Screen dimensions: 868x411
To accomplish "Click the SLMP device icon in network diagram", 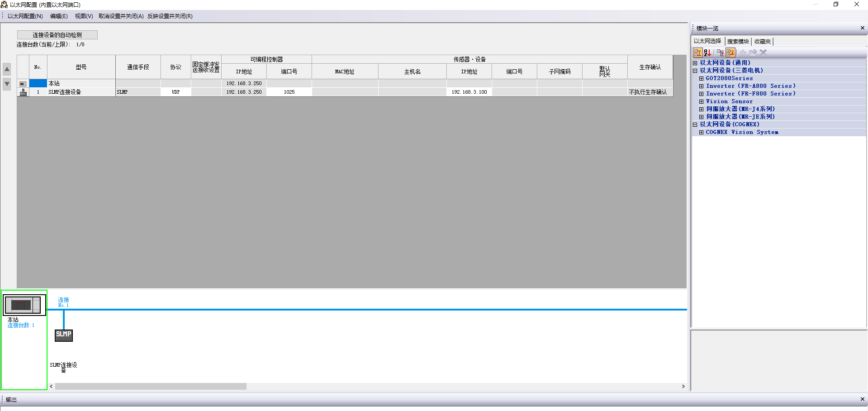I will click(64, 335).
